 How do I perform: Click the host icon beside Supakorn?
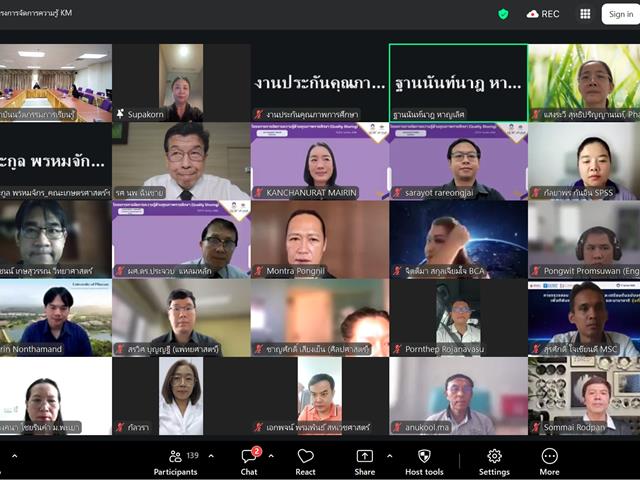tap(120, 114)
